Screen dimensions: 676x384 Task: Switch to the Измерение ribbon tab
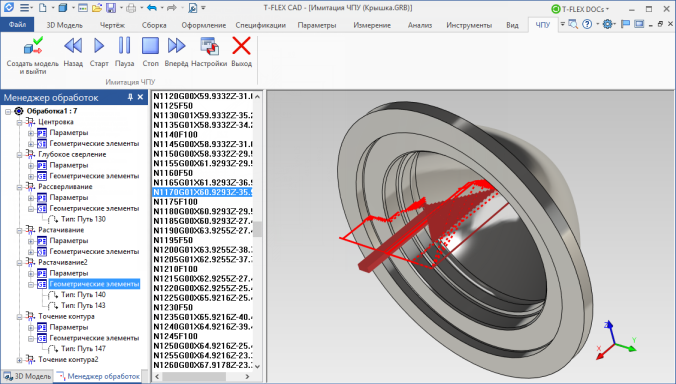click(372, 25)
